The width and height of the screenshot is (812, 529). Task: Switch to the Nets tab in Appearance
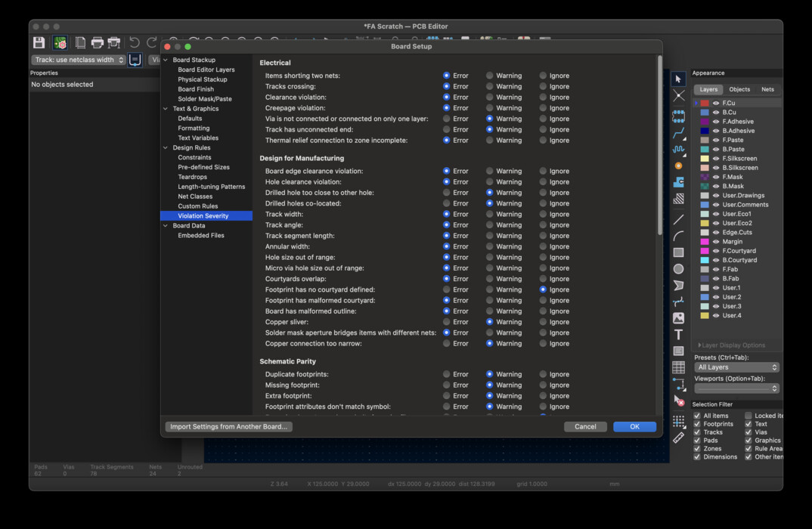[x=767, y=89]
